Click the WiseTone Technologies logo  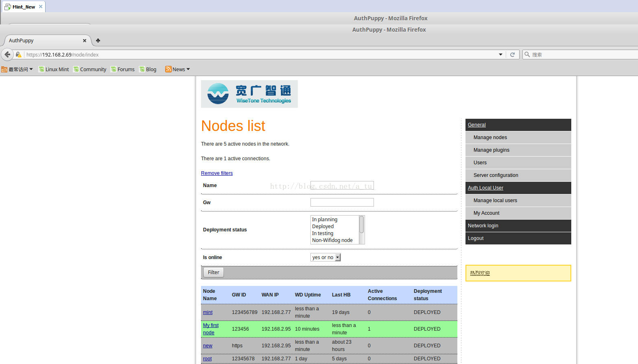click(x=249, y=94)
